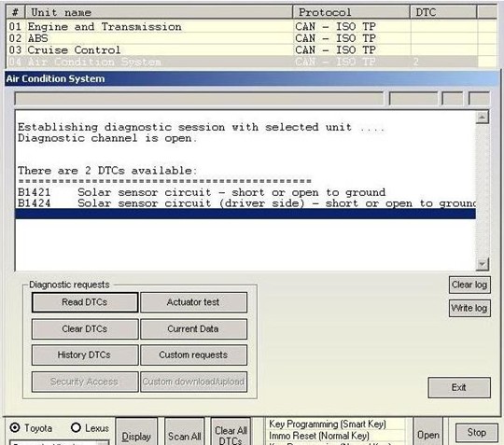
Task: Click Custom download/upload button
Action: (193, 382)
